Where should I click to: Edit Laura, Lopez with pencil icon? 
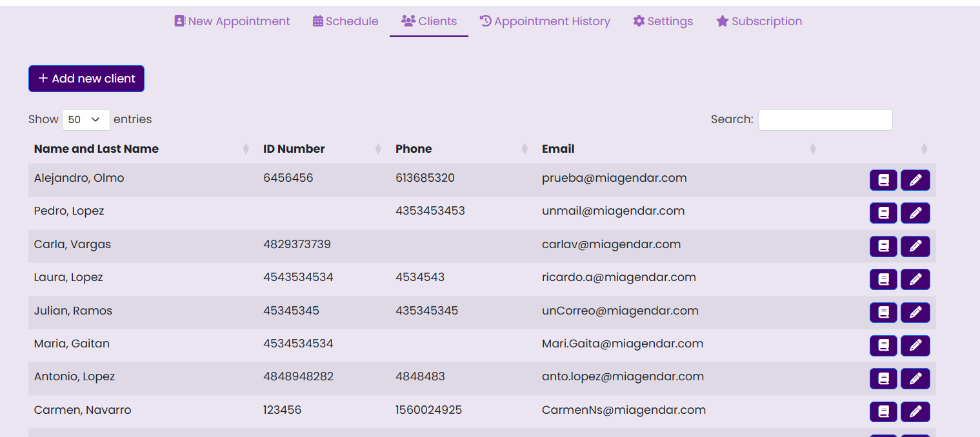915,280
